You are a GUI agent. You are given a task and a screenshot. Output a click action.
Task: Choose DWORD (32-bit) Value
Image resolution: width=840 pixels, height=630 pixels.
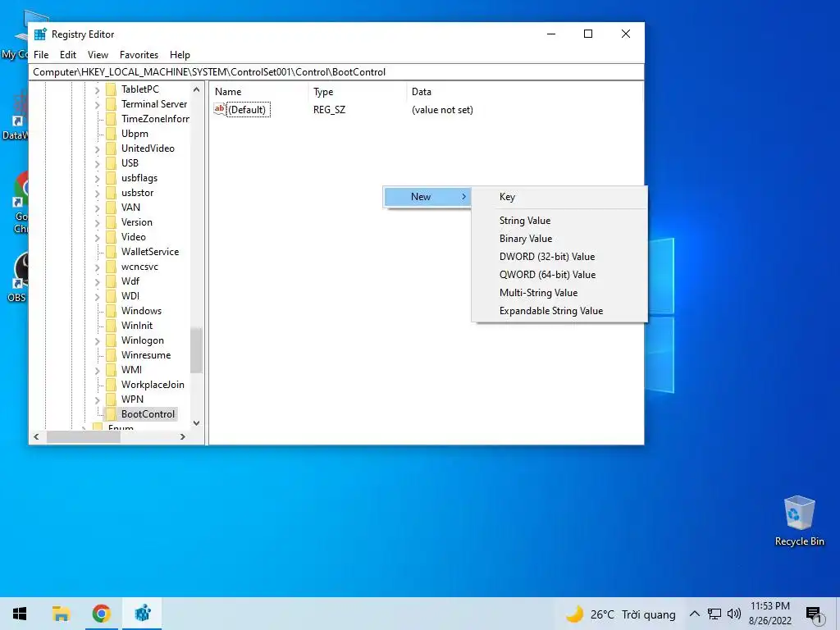click(x=559, y=257)
